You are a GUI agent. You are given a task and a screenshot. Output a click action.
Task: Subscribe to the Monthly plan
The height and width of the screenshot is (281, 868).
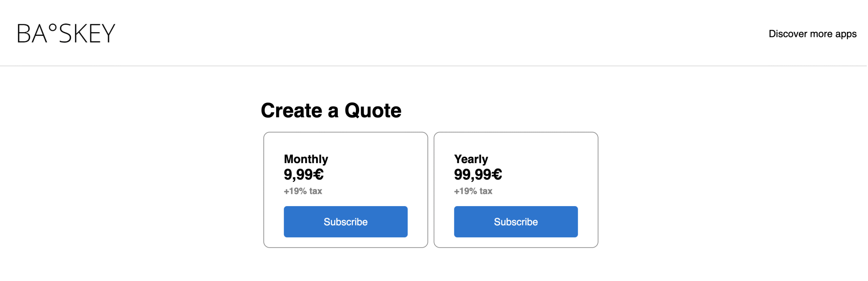pyautogui.click(x=345, y=222)
